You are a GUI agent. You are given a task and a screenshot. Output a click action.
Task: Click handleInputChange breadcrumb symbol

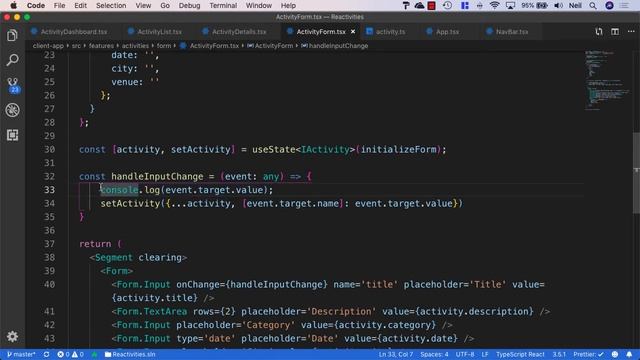click(338, 46)
